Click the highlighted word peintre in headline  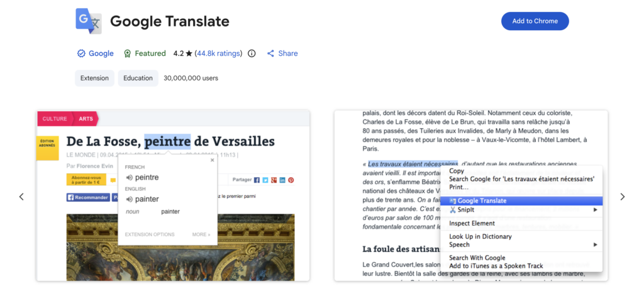167,141
